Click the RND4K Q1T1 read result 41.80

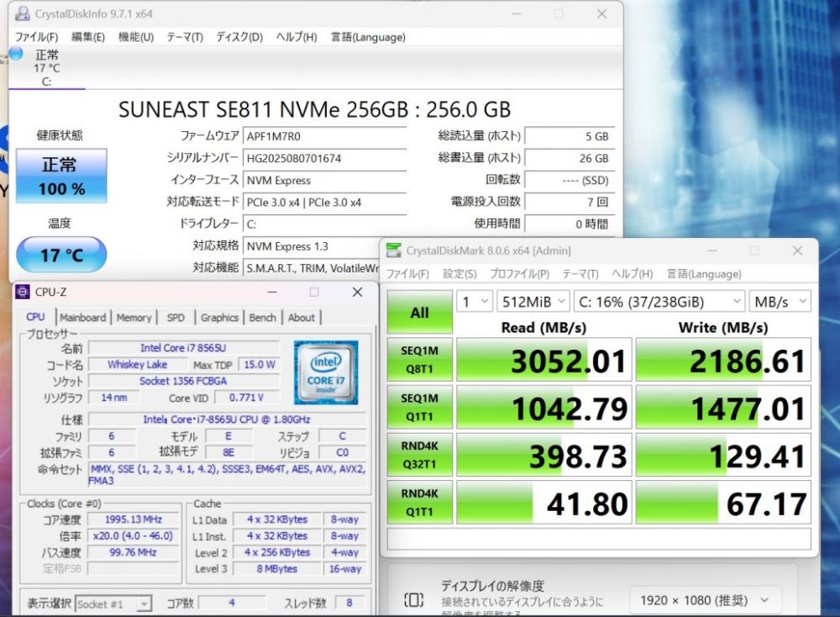[x=543, y=503]
